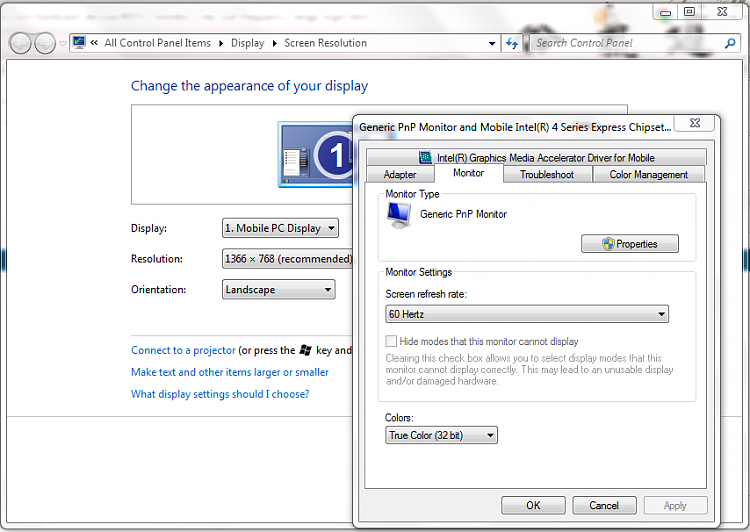Click OK in the monitor properties dialog
Screen dimensions: 750x532
point(533,506)
